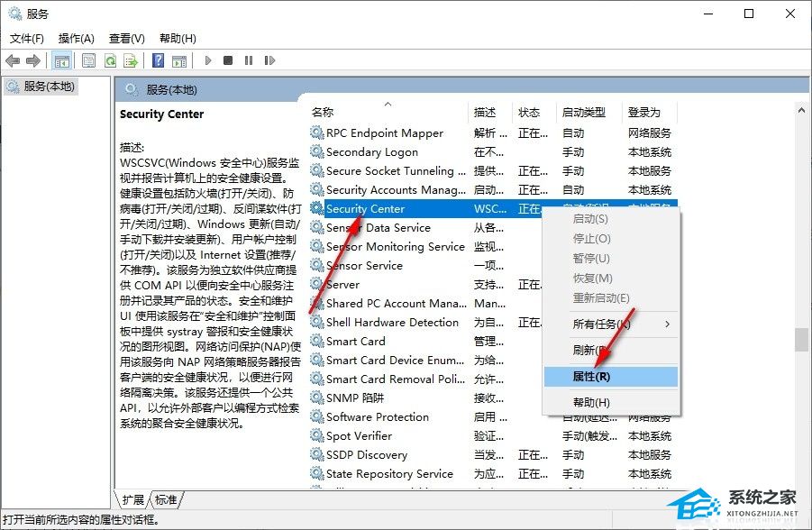The image size is (812, 530).
Task: Click the Restart service toolbar icon
Action: pyautogui.click(x=269, y=60)
